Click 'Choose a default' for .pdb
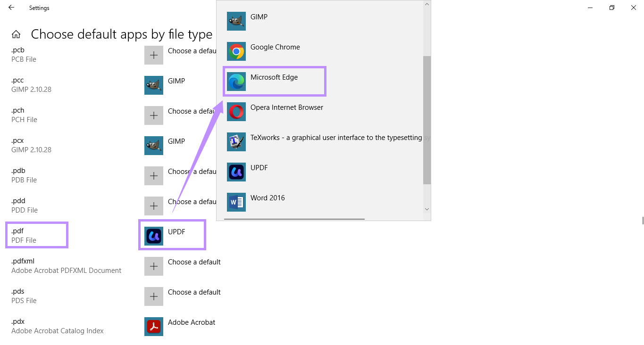The image size is (644, 345). (x=192, y=172)
